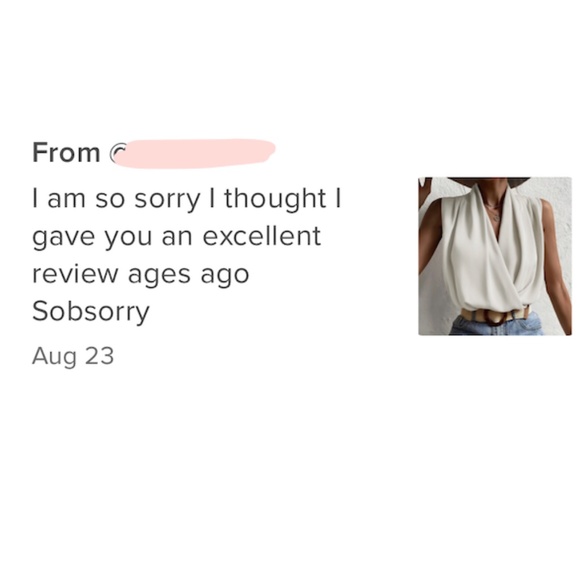Select the 'From' label
Image resolution: width=580 pixels, height=580 pixels.
pyautogui.click(x=66, y=152)
